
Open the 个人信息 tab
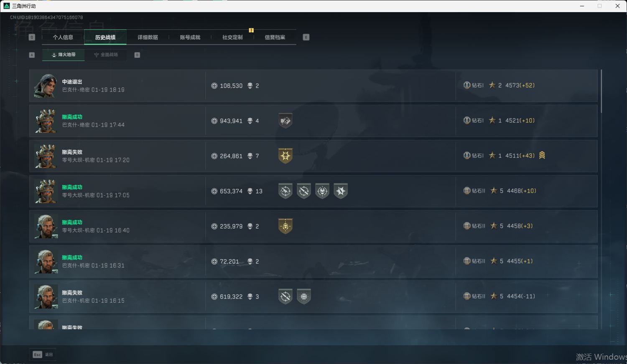click(63, 37)
